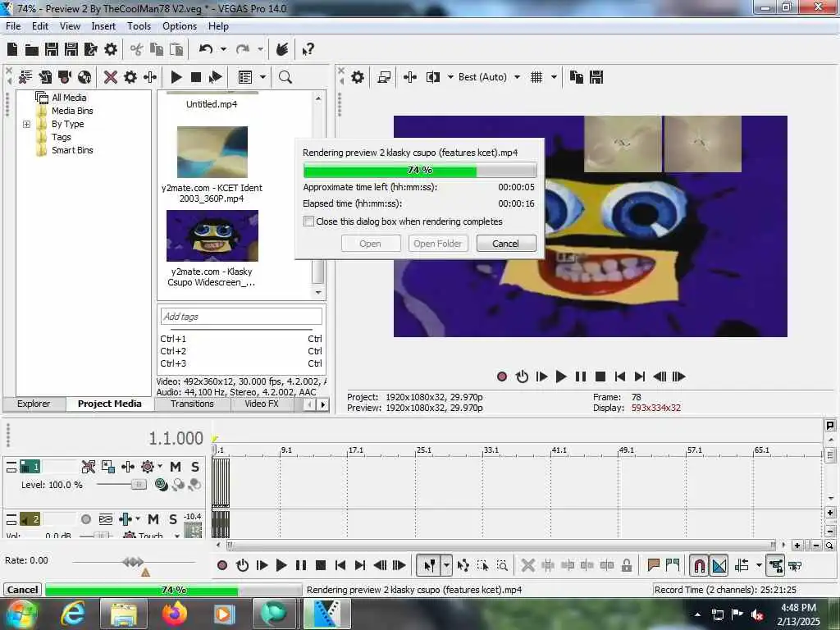The width and height of the screenshot is (840, 630).
Task: Click the Pause button under video preview
Action: pos(581,377)
